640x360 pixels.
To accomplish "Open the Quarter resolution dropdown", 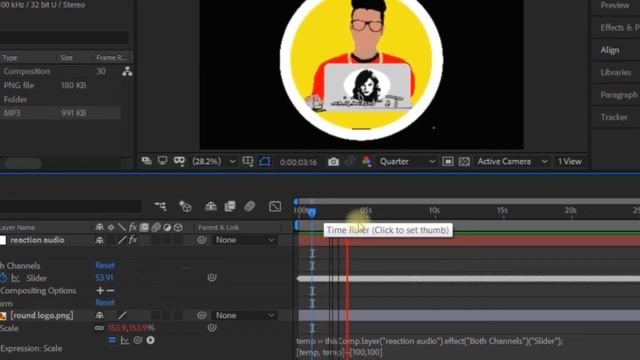I will [x=407, y=162].
